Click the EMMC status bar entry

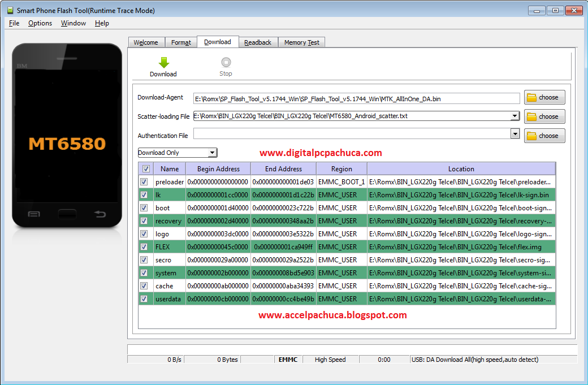pyautogui.click(x=288, y=360)
